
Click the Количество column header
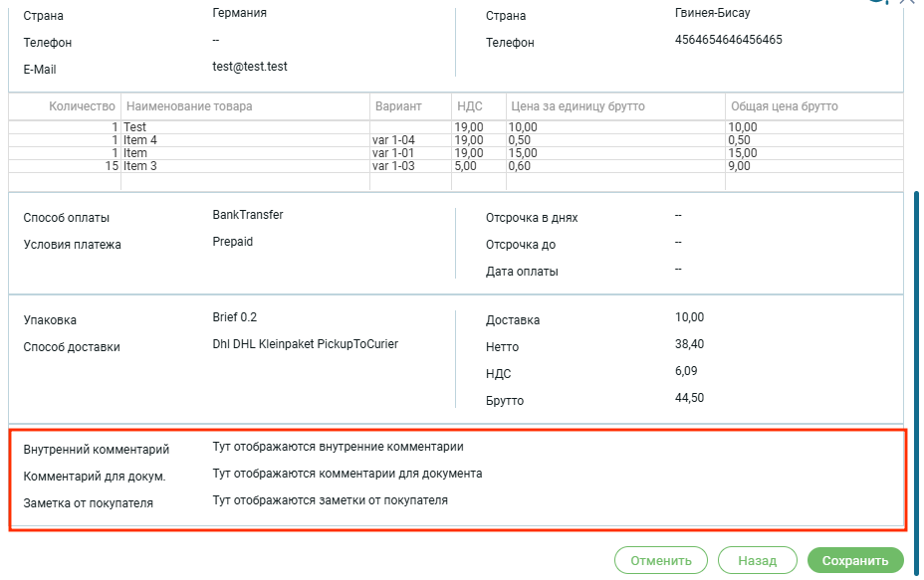click(x=84, y=106)
